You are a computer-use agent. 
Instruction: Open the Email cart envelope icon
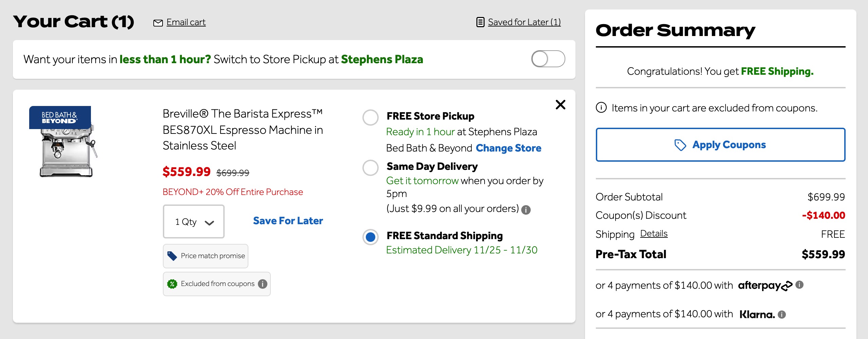[x=158, y=22]
